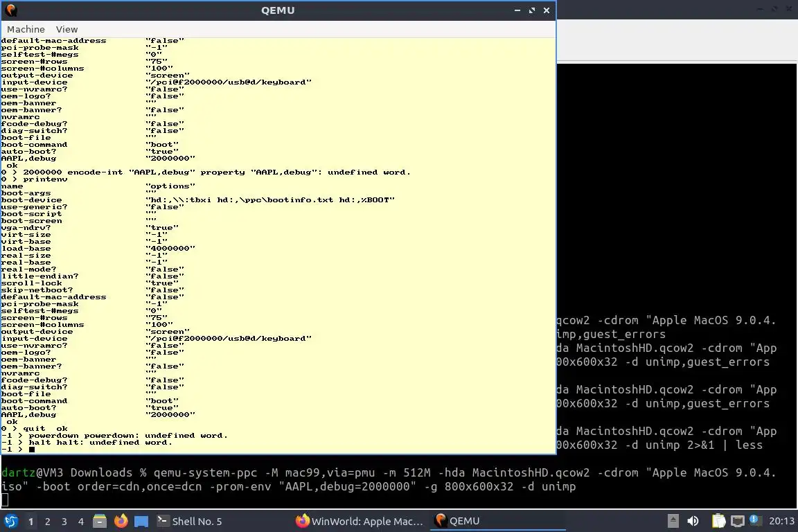This screenshot has width=798, height=532.
Task: Open the application launcher in the taskbar
Action: click(x=10, y=522)
